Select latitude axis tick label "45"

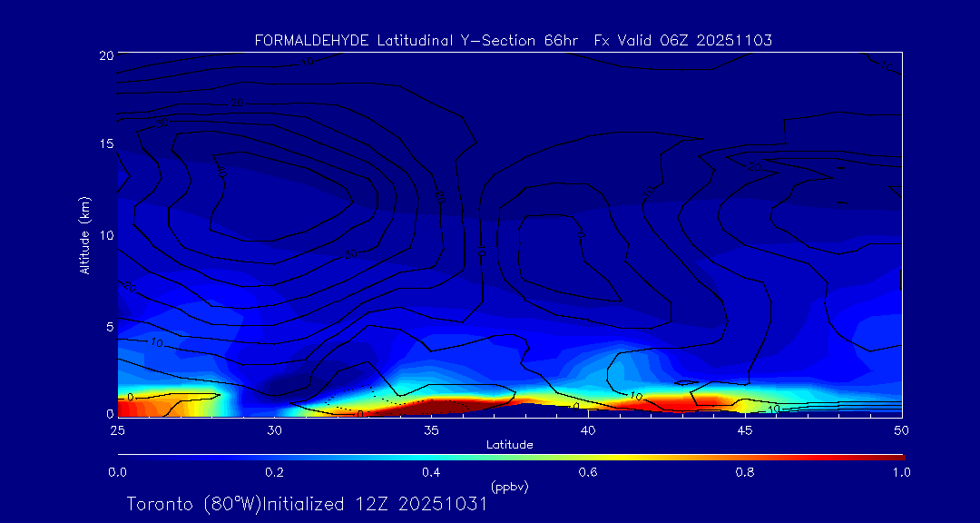tap(745, 430)
